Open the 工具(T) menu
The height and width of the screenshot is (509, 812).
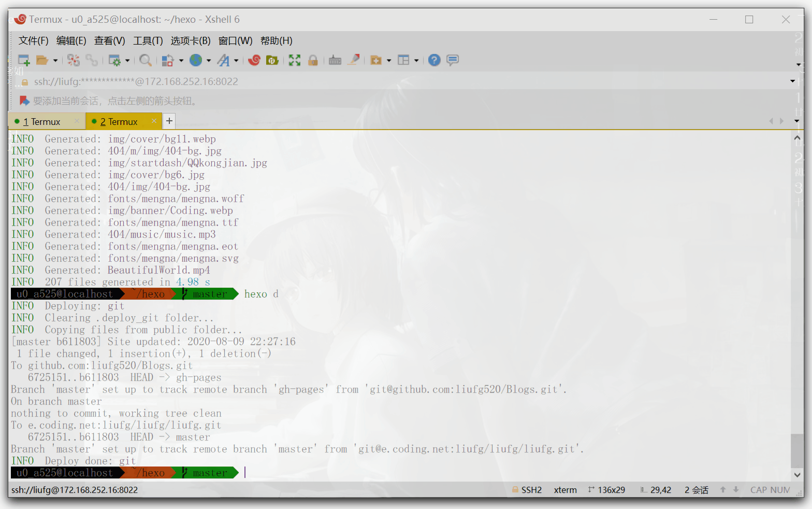click(148, 40)
